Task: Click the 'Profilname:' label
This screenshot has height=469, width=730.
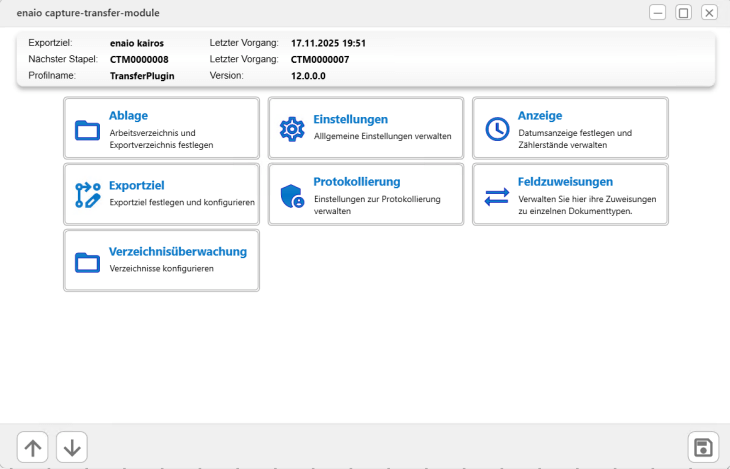Action: click(x=52, y=75)
